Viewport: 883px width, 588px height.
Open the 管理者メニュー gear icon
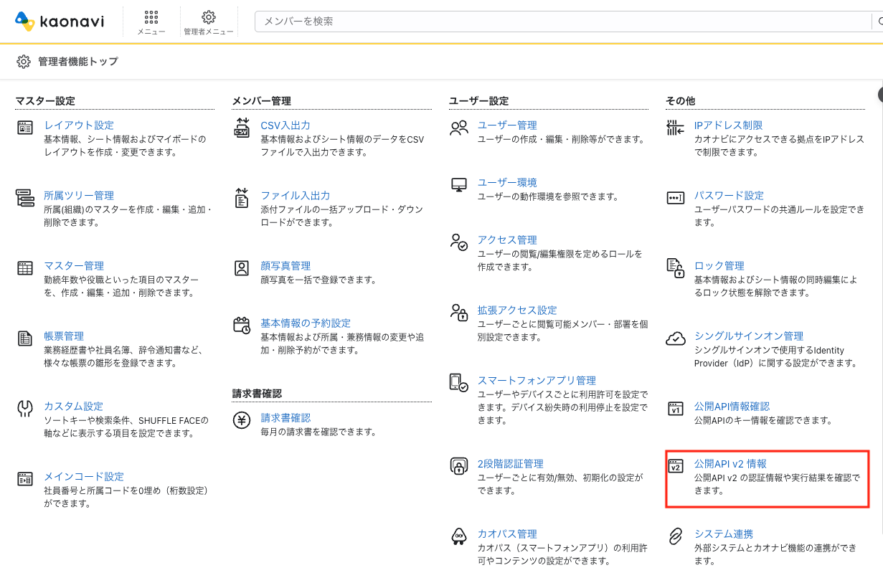[209, 17]
